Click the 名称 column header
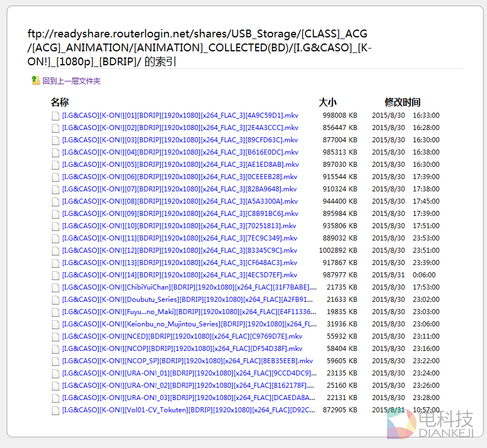This screenshot has height=448, width=487. pyautogui.click(x=60, y=102)
